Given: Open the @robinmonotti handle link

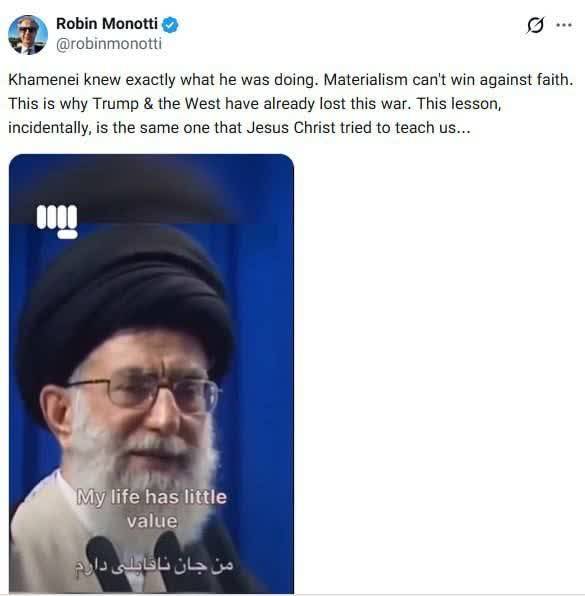Looking at the screenshot, I should pos(109,44).
